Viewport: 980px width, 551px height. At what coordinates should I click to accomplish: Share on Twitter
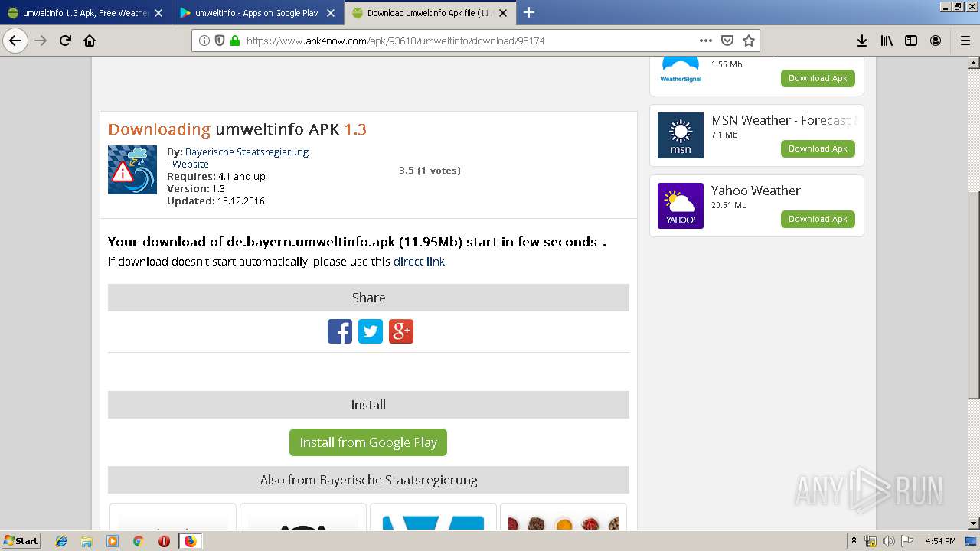pyautogui.click(x=371, y=331)
